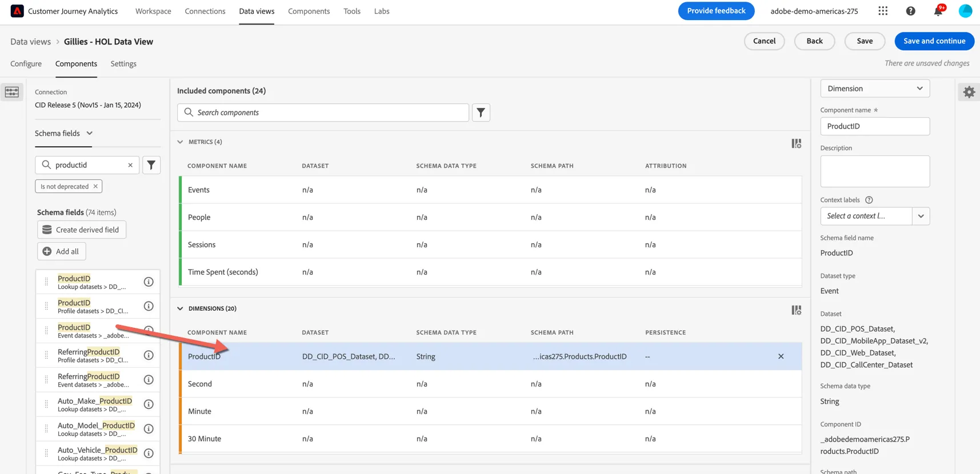Open the help question mark icon

[911, 11]
